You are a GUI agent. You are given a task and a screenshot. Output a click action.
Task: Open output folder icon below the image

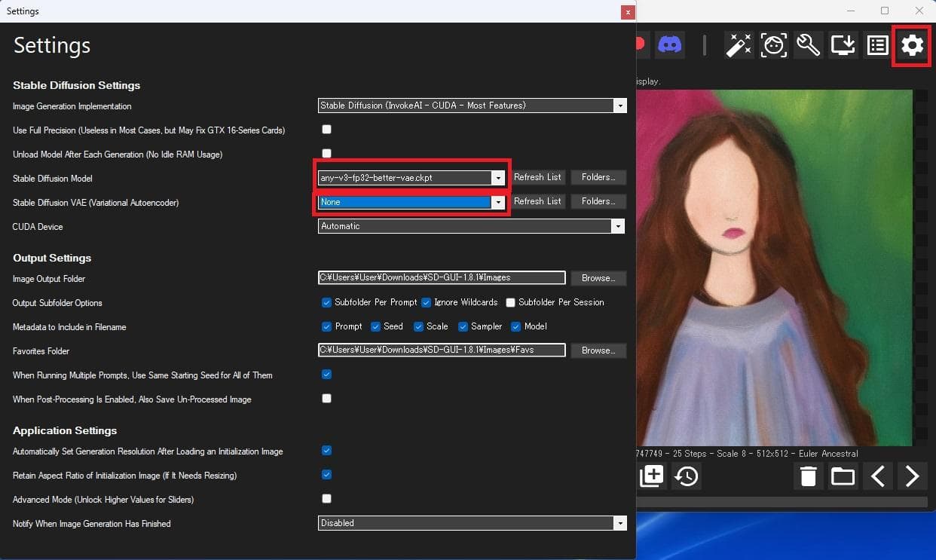843,476
